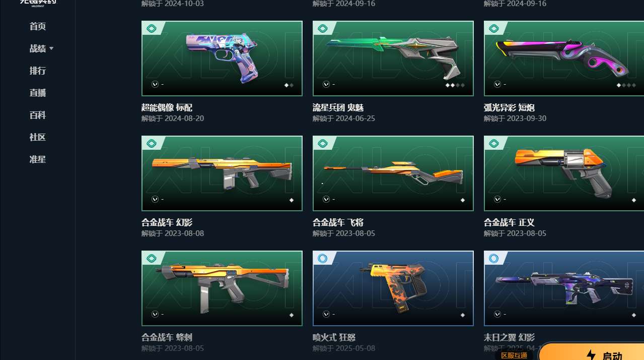Select the 流星兵团 鬼魅 skin level dots

455,85
